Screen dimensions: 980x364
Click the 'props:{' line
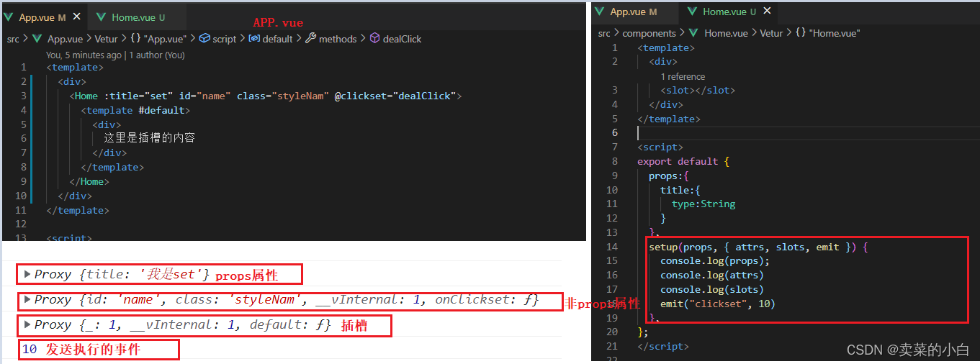669,176
